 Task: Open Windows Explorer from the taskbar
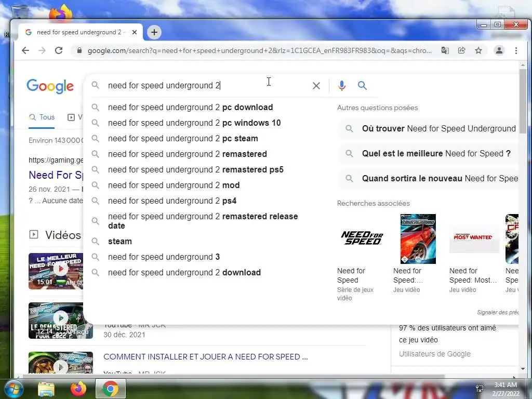click(x=46, y=389)
